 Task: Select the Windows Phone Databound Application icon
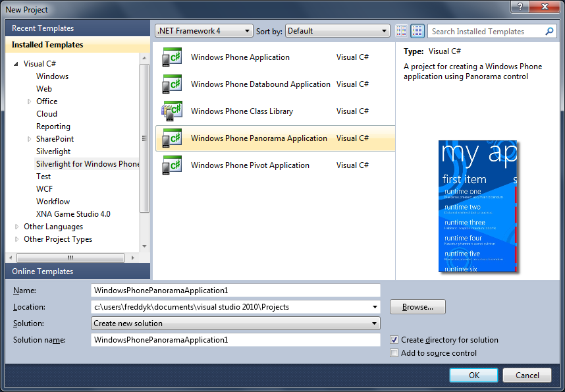[171, 84]
